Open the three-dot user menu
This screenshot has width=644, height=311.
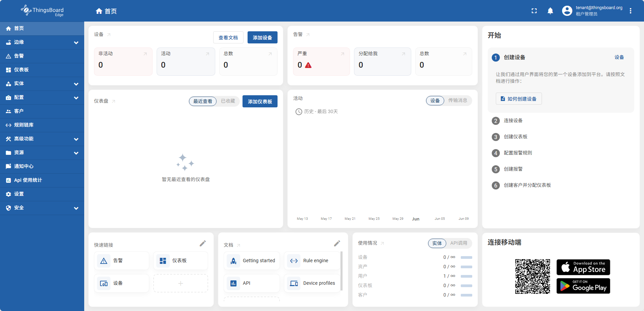pyautogui.click(x=631, y=11)
